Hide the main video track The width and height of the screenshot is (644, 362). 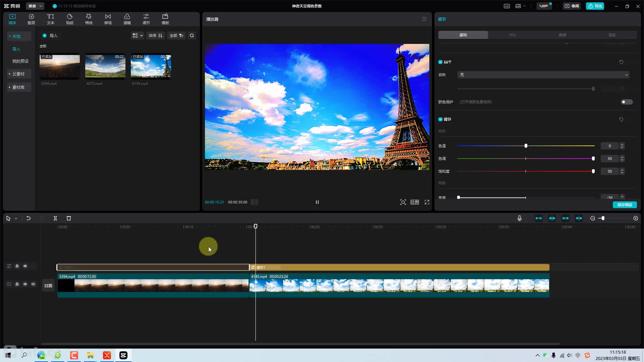25,284
